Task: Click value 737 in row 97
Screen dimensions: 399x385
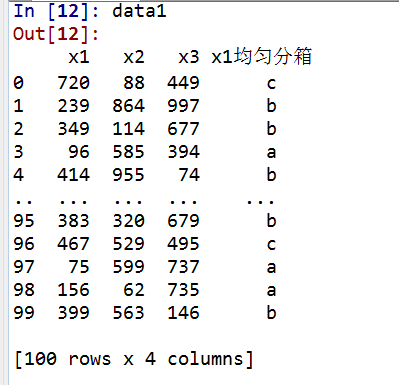Action: point(184,267)
